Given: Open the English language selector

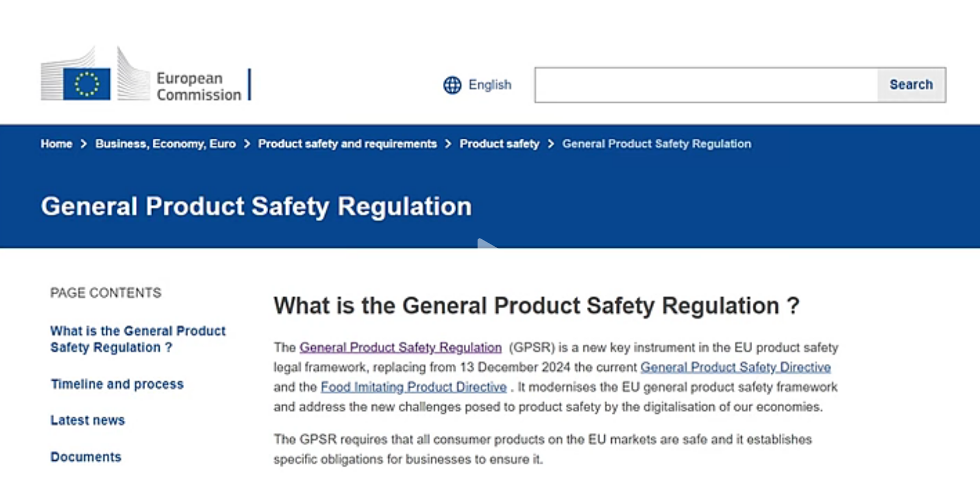Looking at the screenshot, I should pos(478,85).
